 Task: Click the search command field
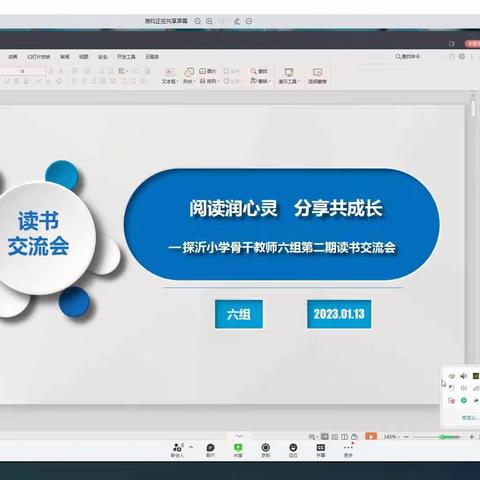click(408, 57)
